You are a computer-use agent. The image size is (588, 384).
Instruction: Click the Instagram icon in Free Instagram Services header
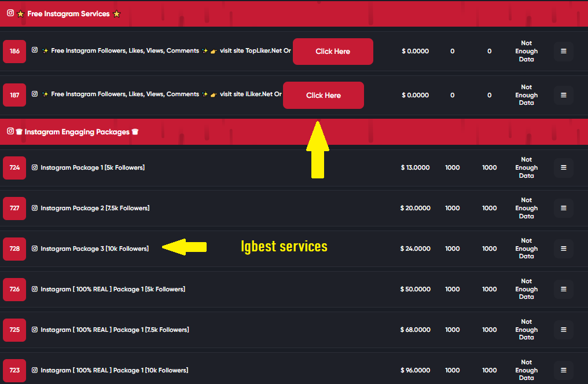(x=10, y=13)
